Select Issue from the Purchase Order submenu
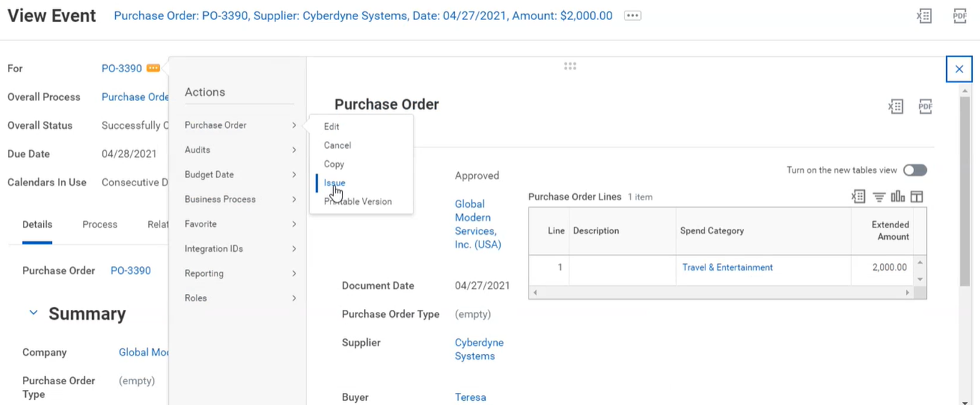Viewport: 980px width, 405px height. pyautogui.click(x=334, y=182)
